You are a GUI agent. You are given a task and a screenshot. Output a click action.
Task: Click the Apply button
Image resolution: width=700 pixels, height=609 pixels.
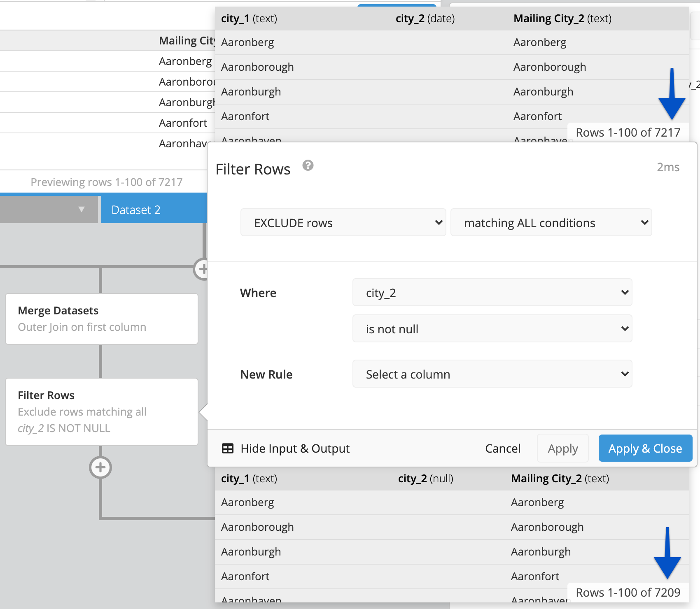(563, 449)
